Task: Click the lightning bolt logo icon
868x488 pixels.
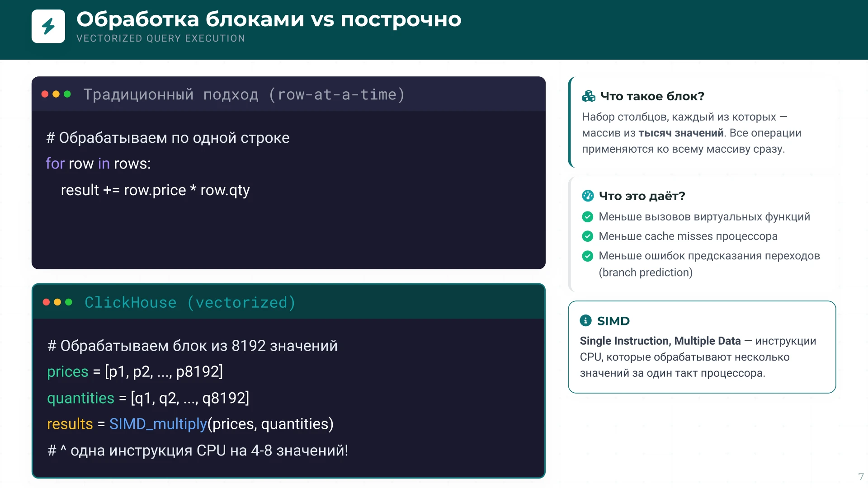Action: (48, 26)
